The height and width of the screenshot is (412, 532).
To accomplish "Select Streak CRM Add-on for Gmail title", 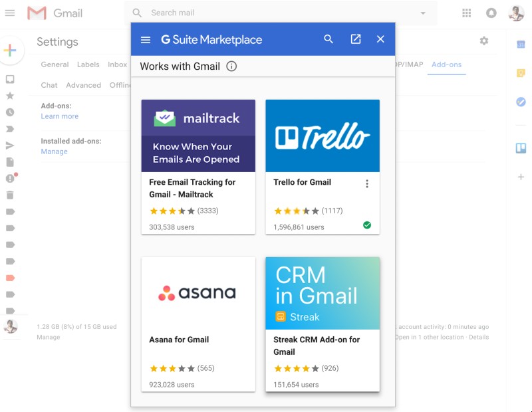I will click(x=317, y=346).
